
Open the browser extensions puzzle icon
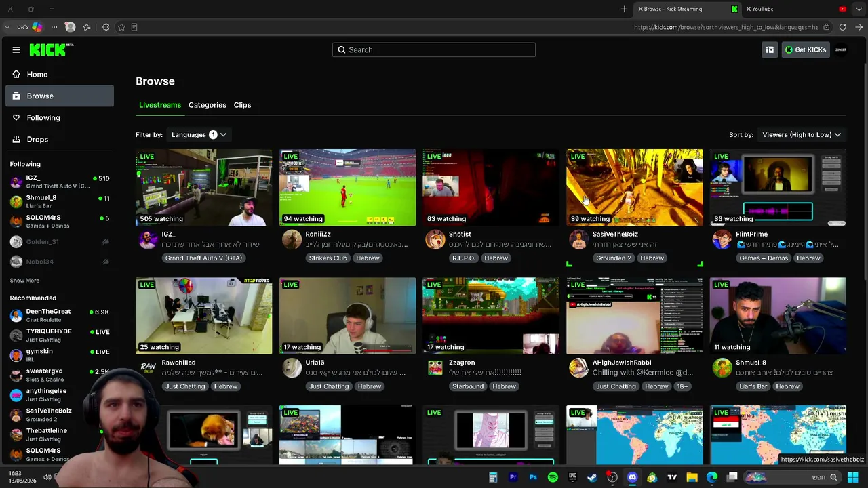click(x=106, y=27)
